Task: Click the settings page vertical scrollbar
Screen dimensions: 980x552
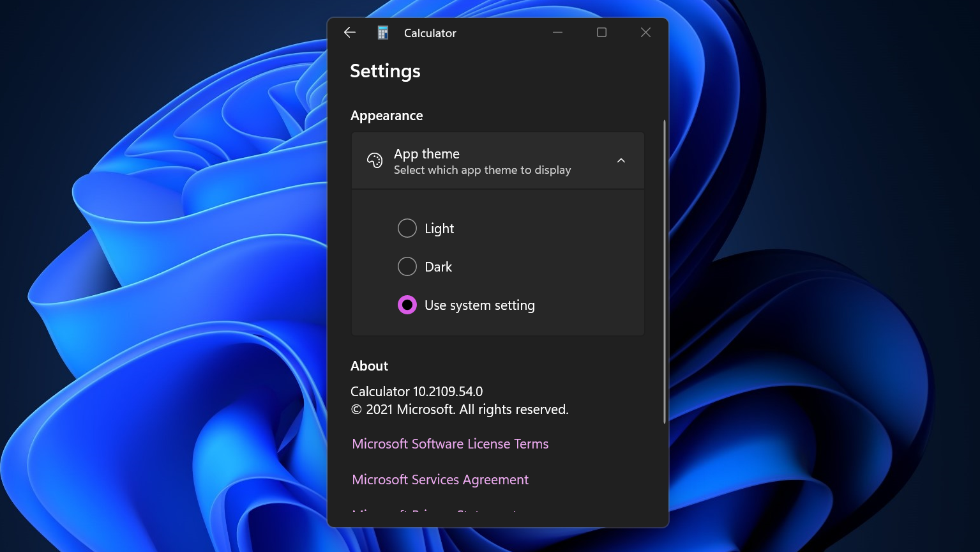Action: pos(665,272)
